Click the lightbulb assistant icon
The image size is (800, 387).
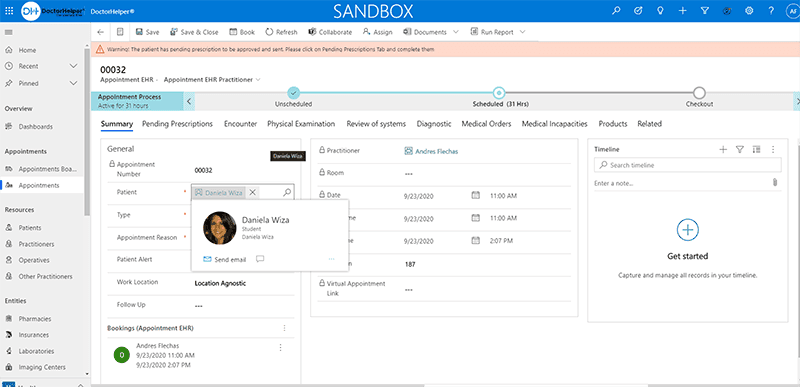coord(660,11)
